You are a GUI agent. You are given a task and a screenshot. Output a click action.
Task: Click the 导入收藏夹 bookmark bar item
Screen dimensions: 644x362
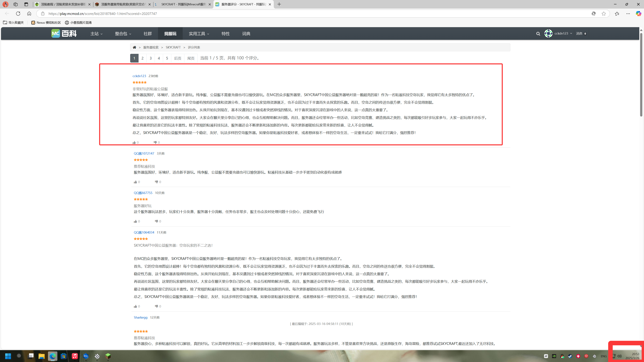pyautogui.click(x=13, y=22)
